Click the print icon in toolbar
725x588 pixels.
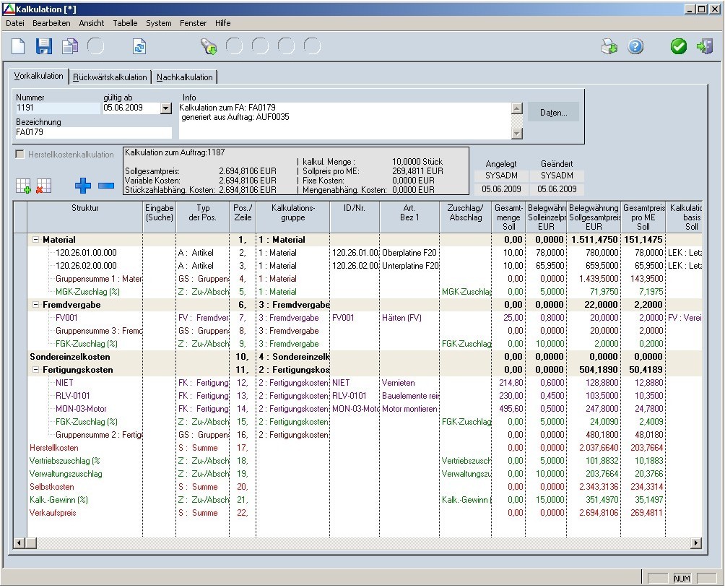(609, 47)
